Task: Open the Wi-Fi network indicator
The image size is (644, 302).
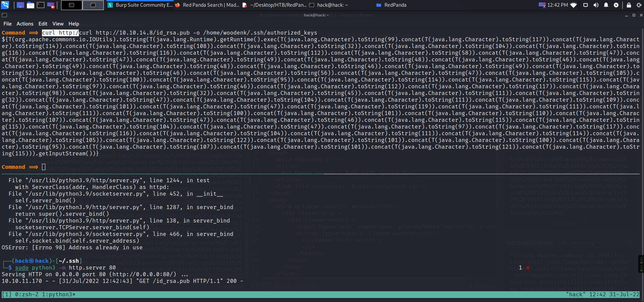Action: [573, 5]
